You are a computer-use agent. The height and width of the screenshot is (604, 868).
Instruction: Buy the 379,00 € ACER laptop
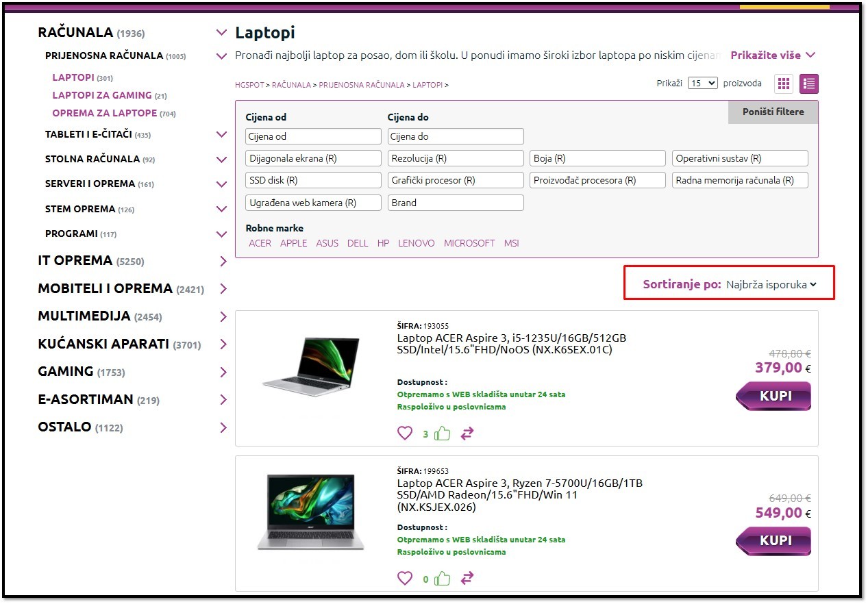click(775, 396)
